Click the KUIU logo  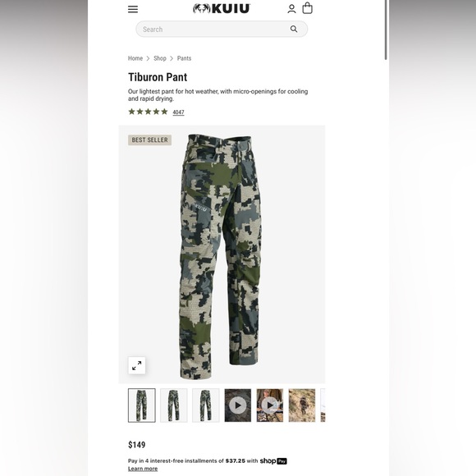coord(222,8)
